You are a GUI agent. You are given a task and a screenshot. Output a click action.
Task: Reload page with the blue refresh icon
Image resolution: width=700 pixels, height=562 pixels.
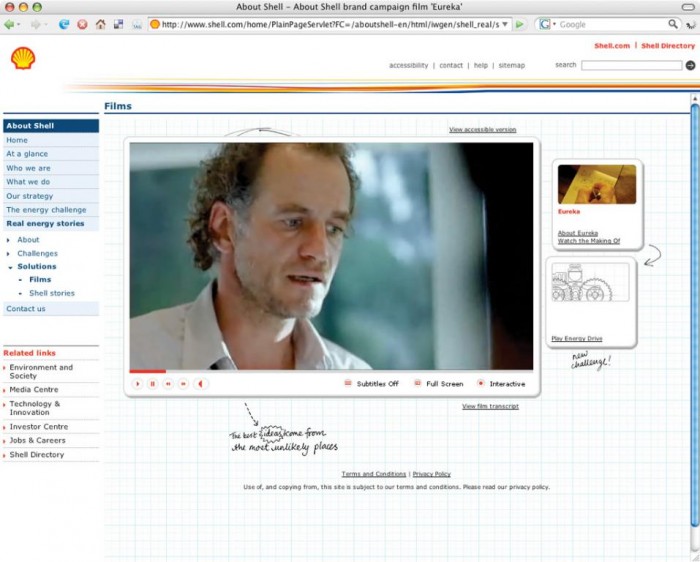(64, 25)
